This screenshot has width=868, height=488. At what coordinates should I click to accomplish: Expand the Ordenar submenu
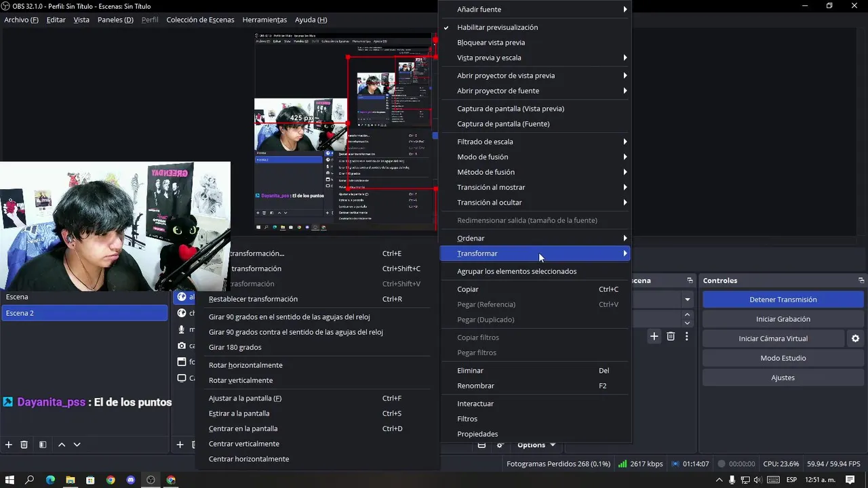click(x=536, y=239)
